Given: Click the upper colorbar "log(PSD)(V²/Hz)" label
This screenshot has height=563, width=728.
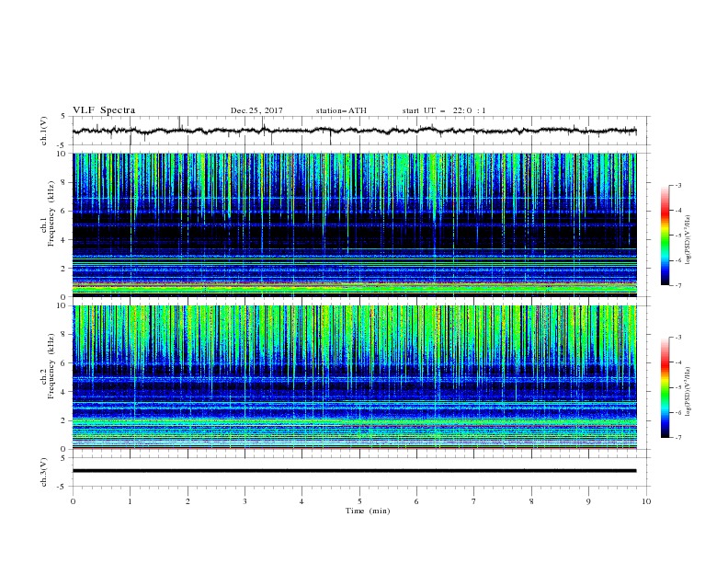Looking at the screenshot, I should click(x=688, y=240).
